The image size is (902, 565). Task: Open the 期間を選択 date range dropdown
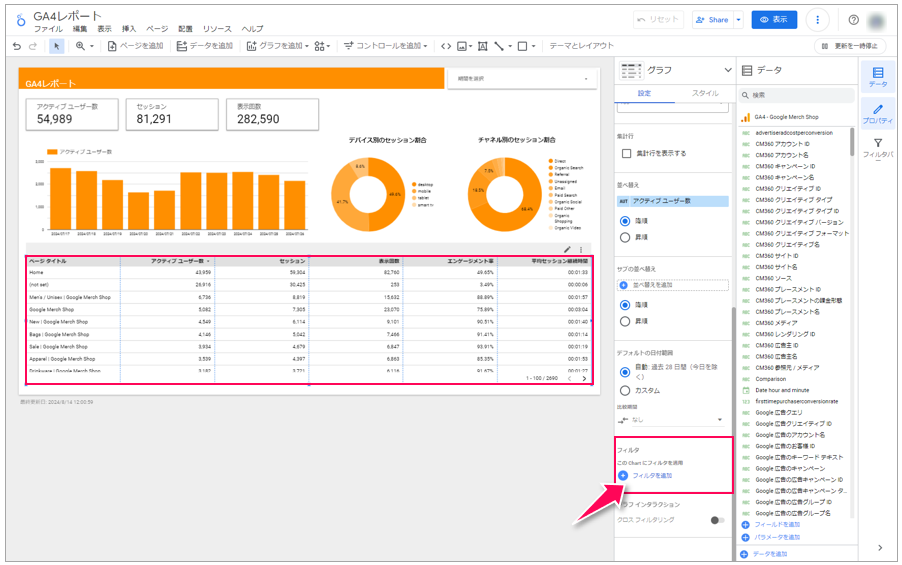tap(522, 79)
